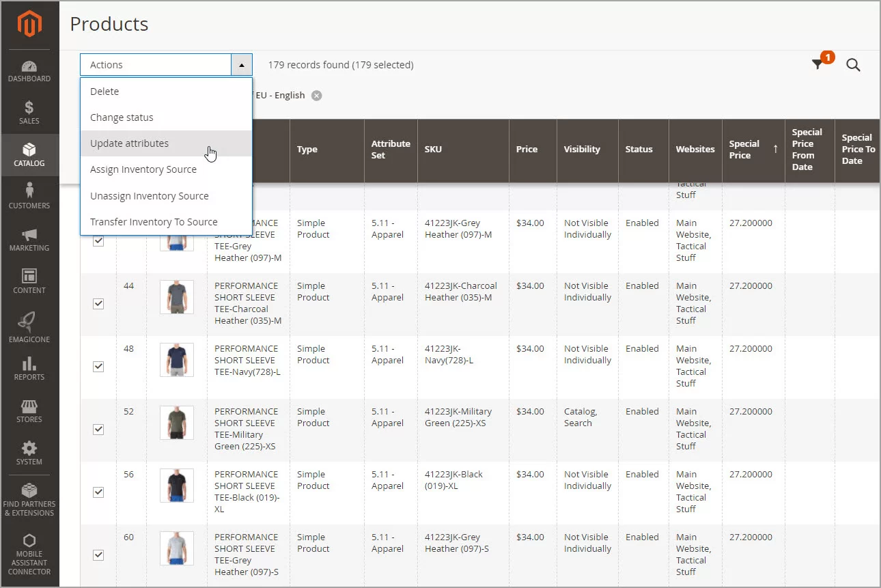Open Mobile Assistant Connector

pos(29,555)
